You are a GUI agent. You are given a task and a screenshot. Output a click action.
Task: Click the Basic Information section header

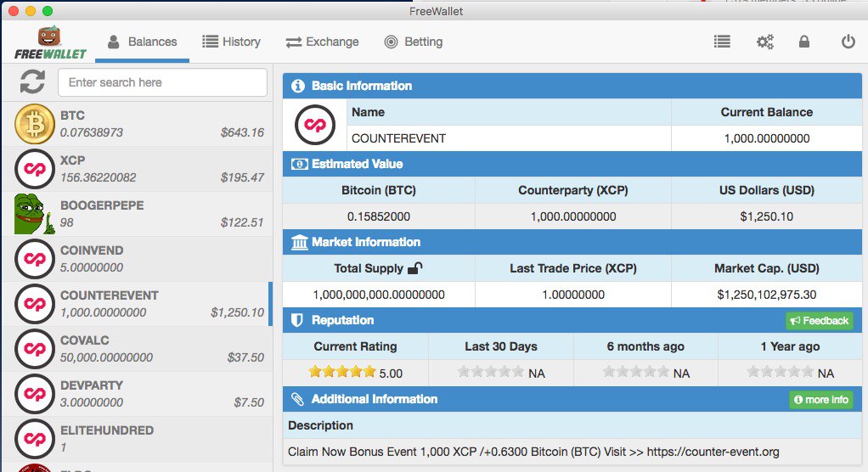pos(572,86)
